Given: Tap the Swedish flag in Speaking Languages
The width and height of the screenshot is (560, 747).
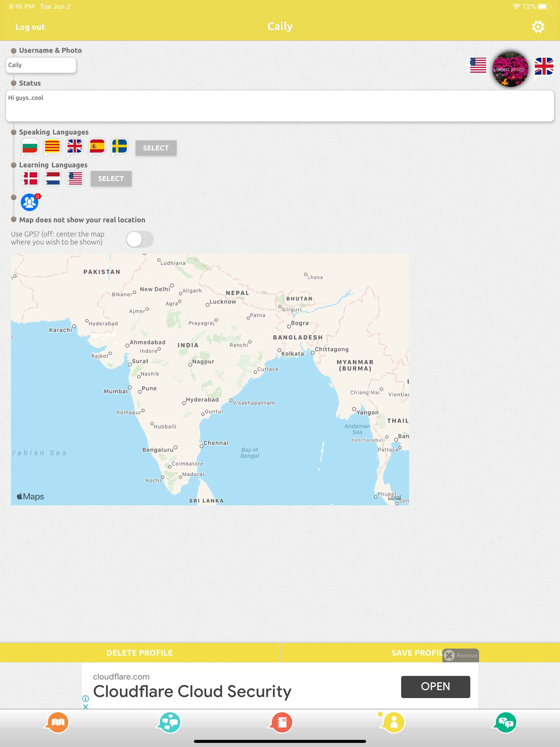Looking at the screenshot, I should 119,147.
